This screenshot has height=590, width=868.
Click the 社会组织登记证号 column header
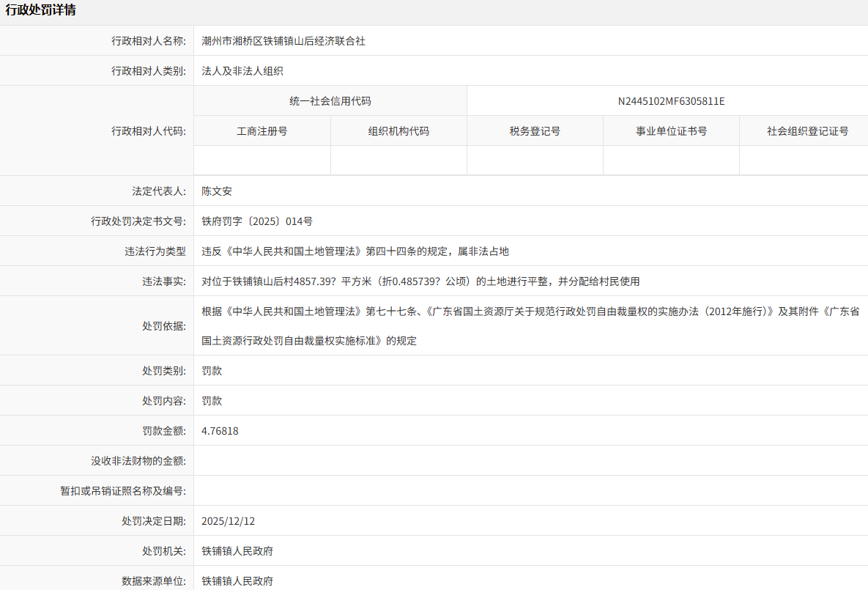[x=807, y=131]
